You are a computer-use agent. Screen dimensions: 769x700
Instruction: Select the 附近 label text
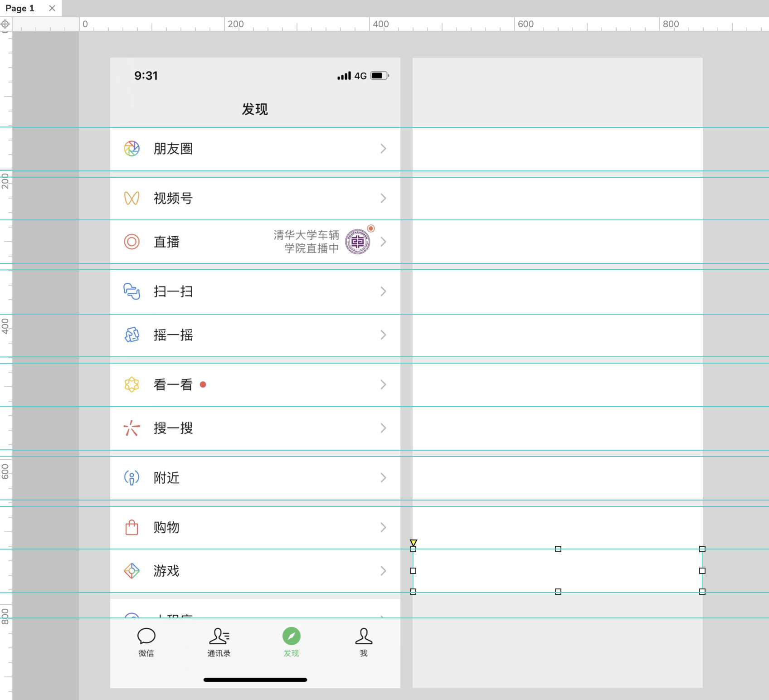[x=167, y=477]
